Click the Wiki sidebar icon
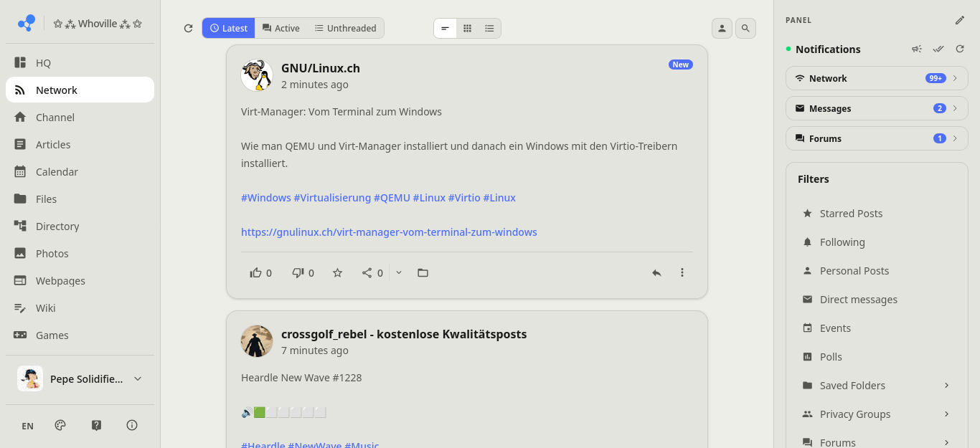Image resolution: width=980 pixels, height=448 pixels. pos(20,308)
